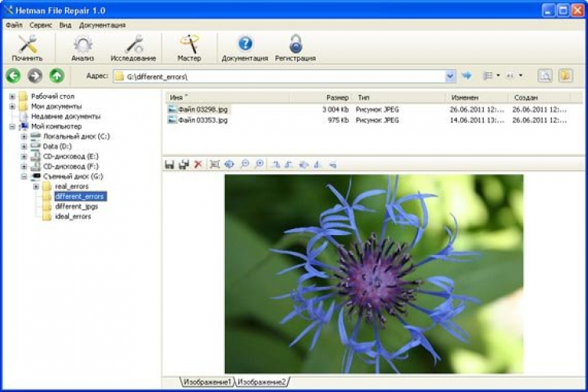Expand the Data (D:) drive node
Screen dimensions: 588x392
24,147
